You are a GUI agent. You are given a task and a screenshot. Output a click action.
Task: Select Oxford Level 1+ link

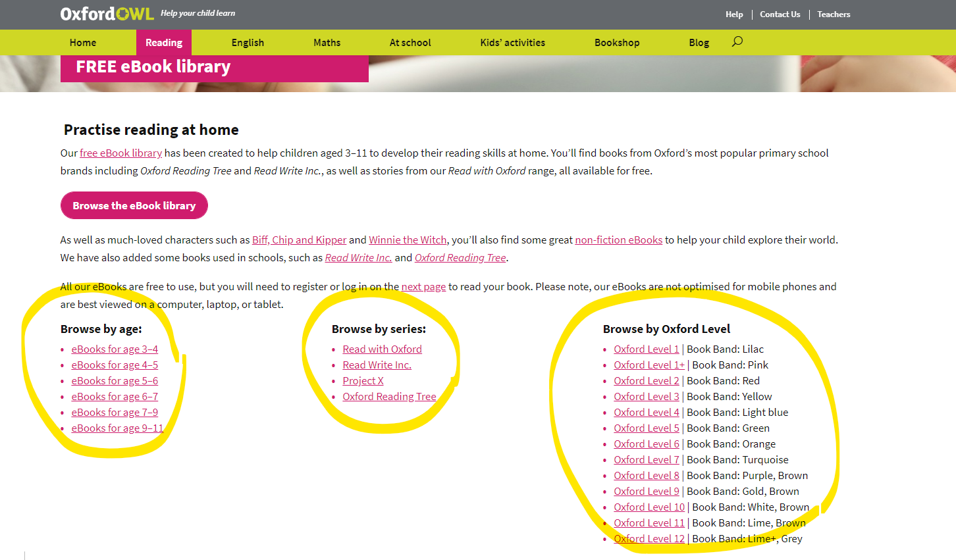(649, 365)
